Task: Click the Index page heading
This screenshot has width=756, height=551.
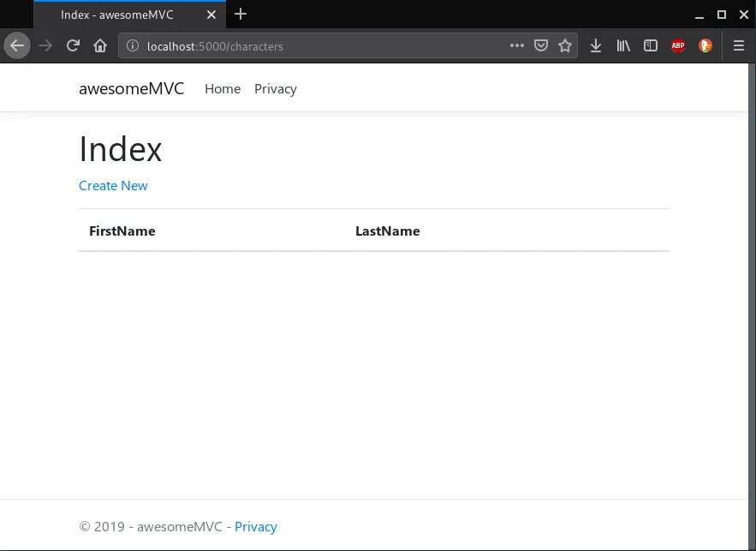Action: point(121,149)
